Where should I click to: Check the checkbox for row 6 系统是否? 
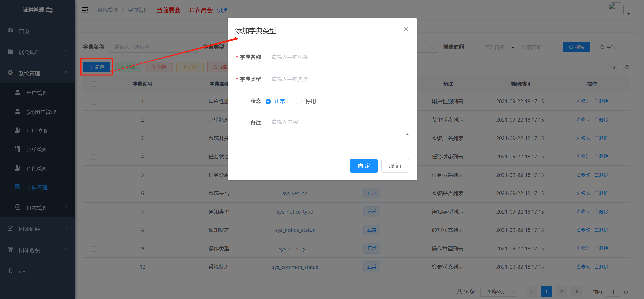93,194
